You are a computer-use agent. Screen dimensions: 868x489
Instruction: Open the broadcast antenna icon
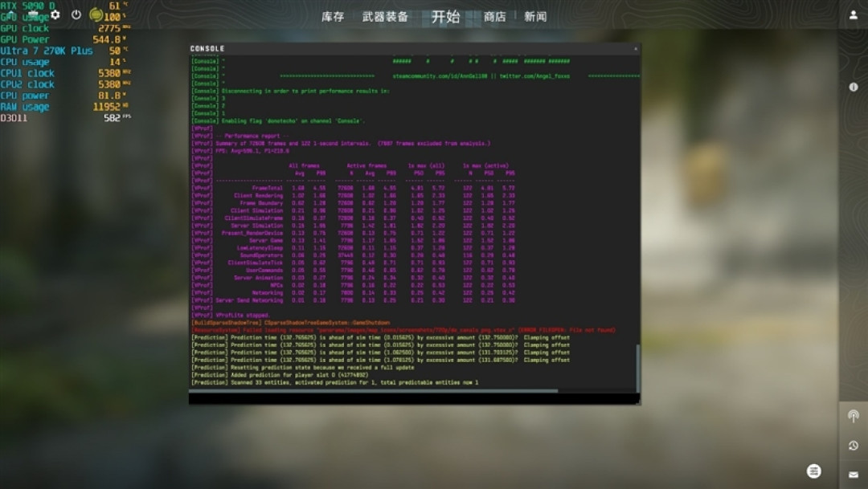[854, 416]
